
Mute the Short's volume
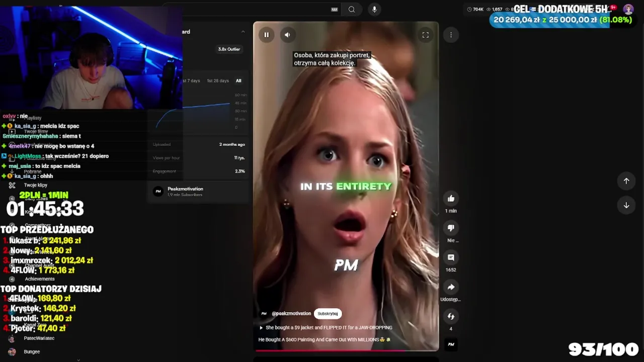(287, 35)
